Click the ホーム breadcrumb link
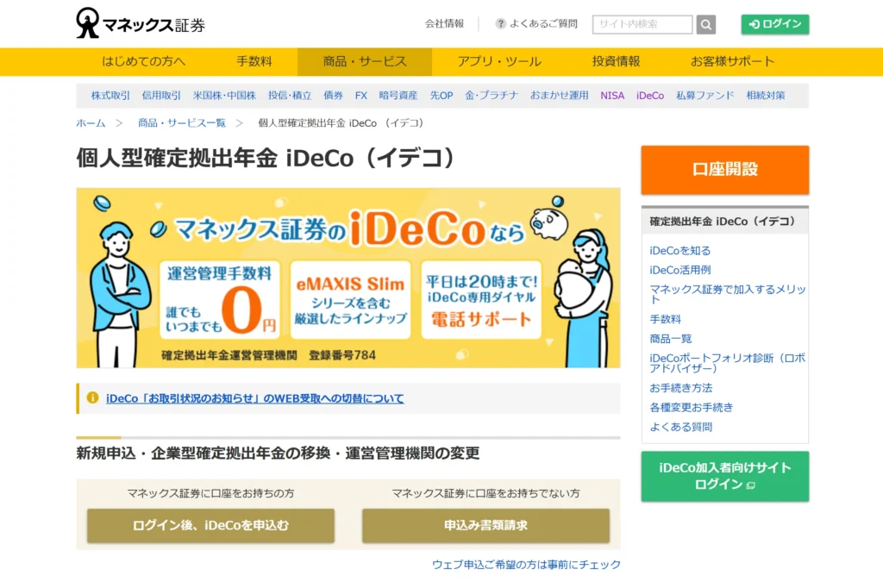 point(91,123)
